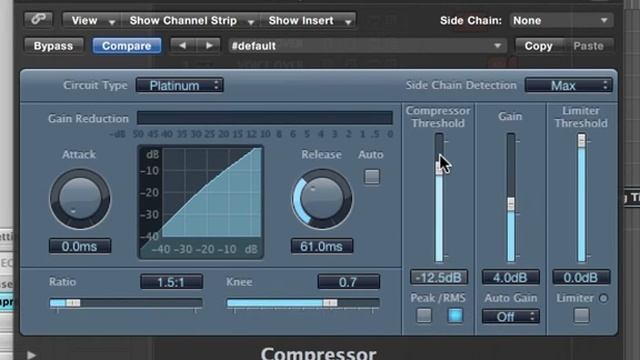
Task: Open the Side Chain None dropdown
Action: (561, 20)
